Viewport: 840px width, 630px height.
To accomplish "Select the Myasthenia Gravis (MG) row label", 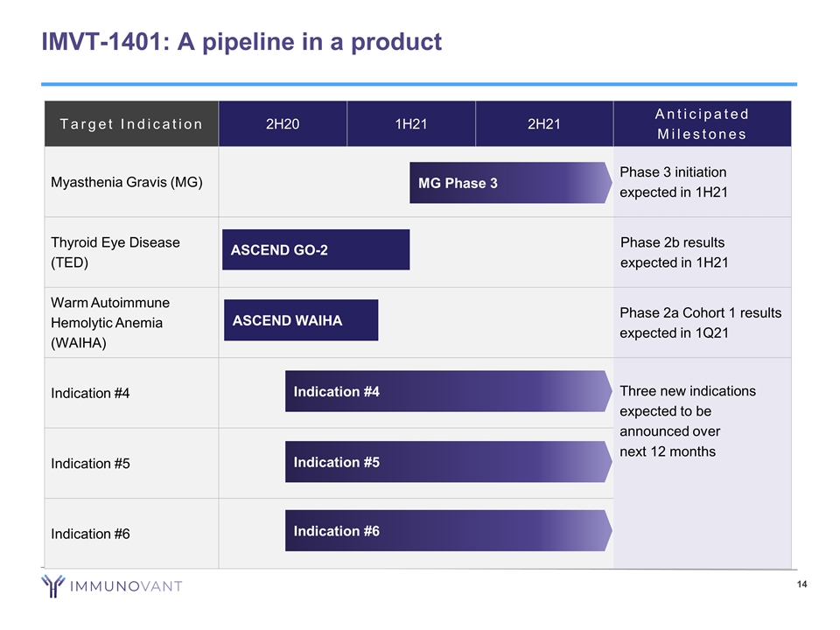I will pyautogui.click(x=127, y=183).
